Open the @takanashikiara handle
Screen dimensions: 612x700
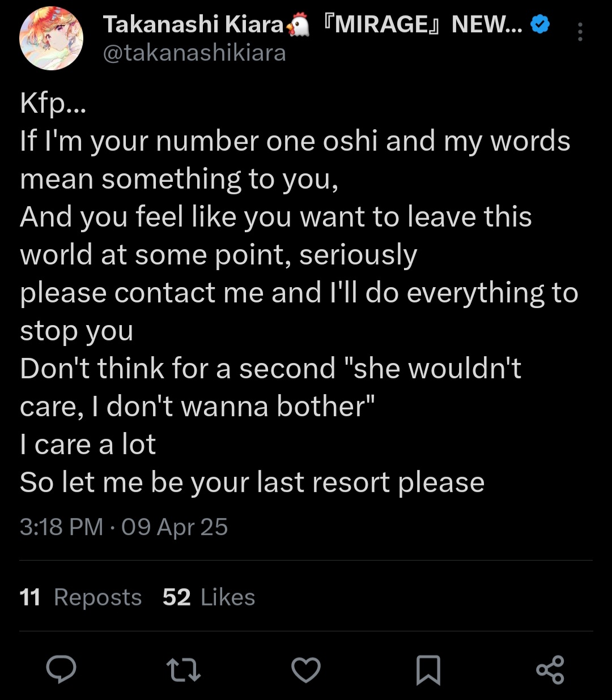pos(194,53)
